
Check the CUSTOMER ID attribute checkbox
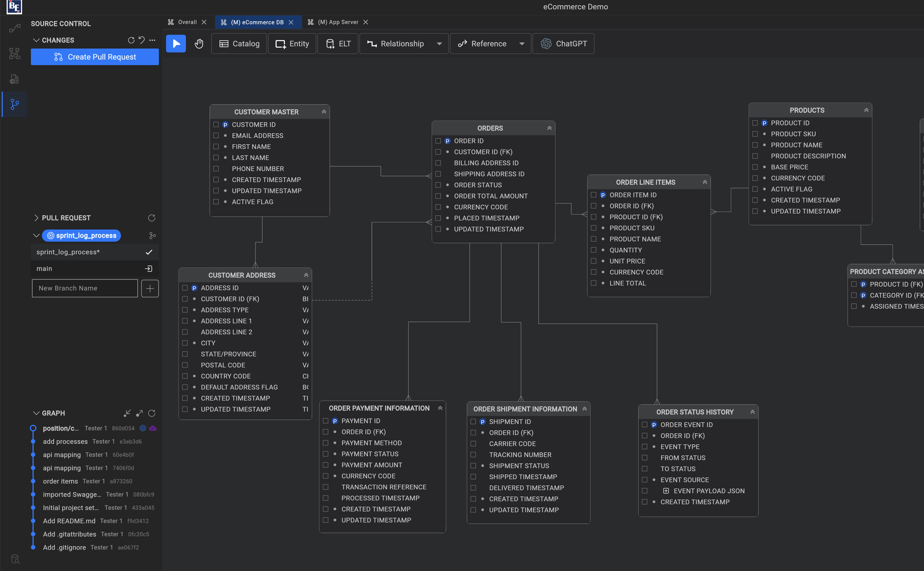pos(216,125)
